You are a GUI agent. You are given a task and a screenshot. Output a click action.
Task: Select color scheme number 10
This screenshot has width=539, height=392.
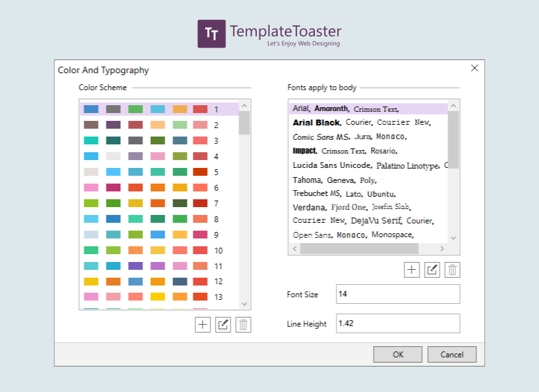click(157, 250)
